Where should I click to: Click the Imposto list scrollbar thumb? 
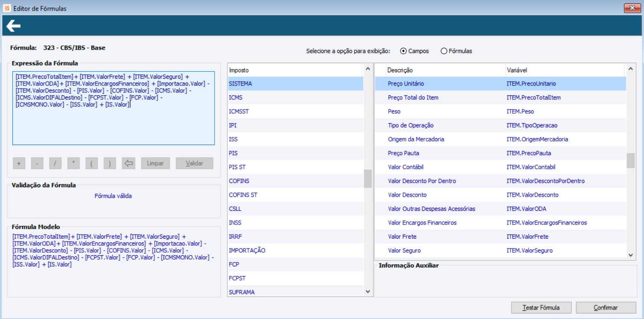coord(368,179)
